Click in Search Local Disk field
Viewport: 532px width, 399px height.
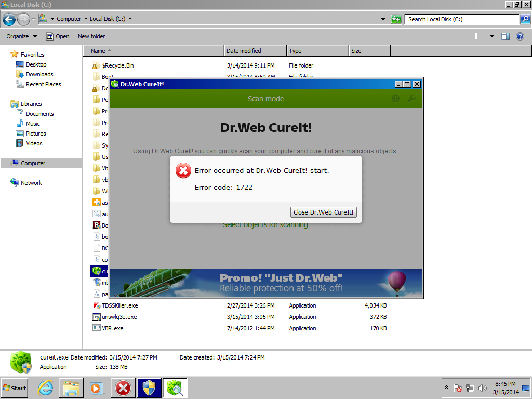pos(461,19)
